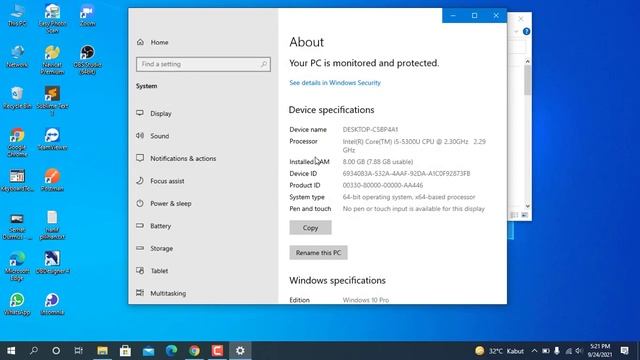640x360 pixels.
Task: Open the OBS Studio desktop shortcut
Action: [x=87, y=59]
